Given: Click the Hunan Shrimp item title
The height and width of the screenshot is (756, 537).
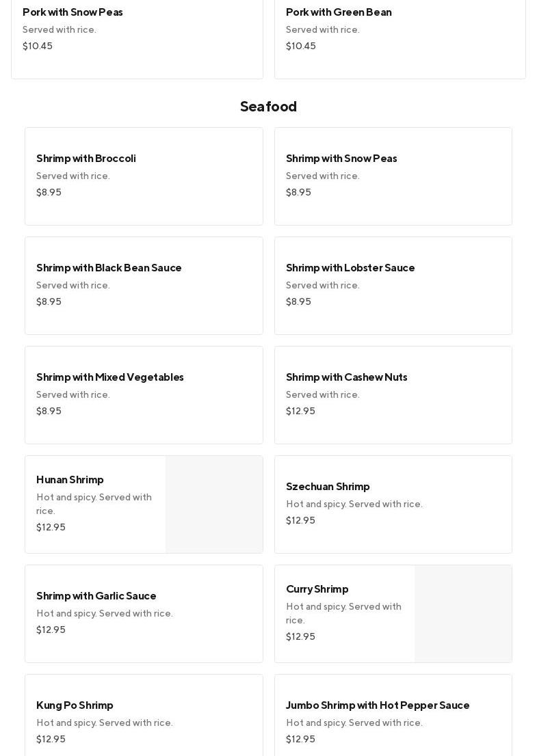Looking at the screenshot, I should coord(70,480).
